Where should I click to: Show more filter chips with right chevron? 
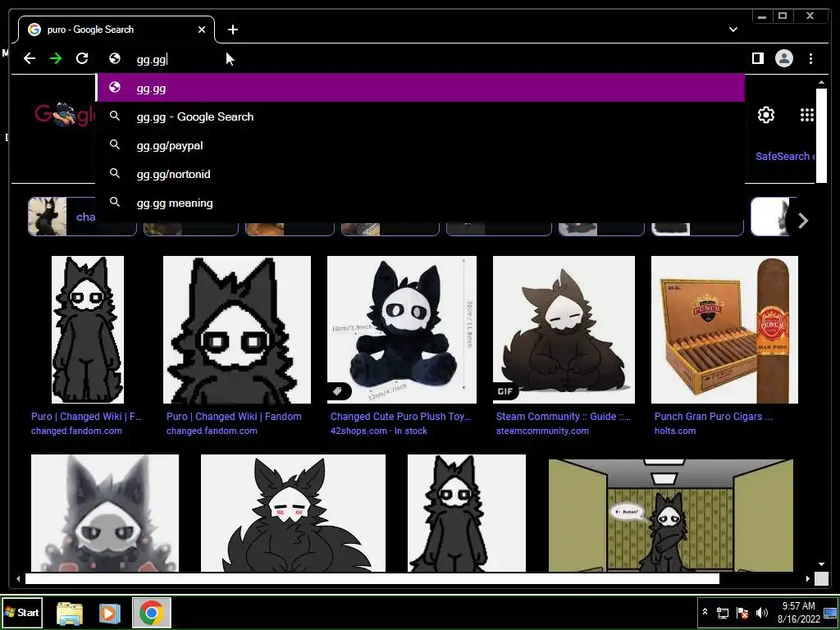coord(802,220)
